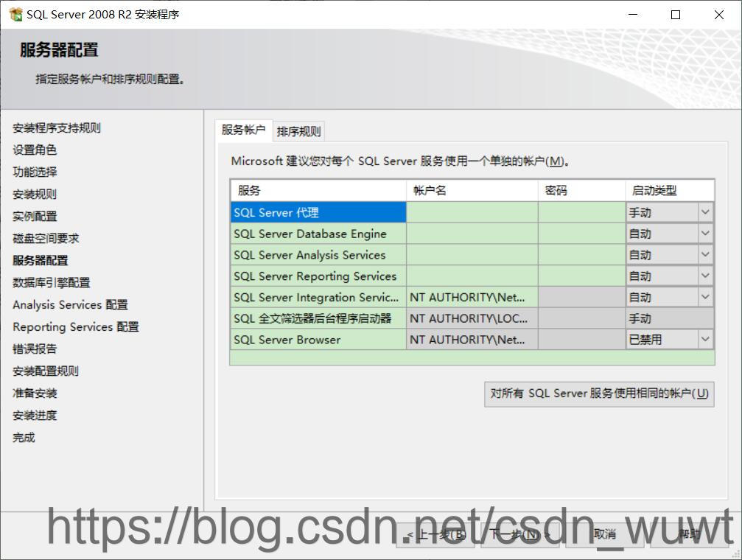The height and width of the screenshot is (560, 742).
Task: Click 功能选择 step in sidebar
Action: click(x=35, y=172)
